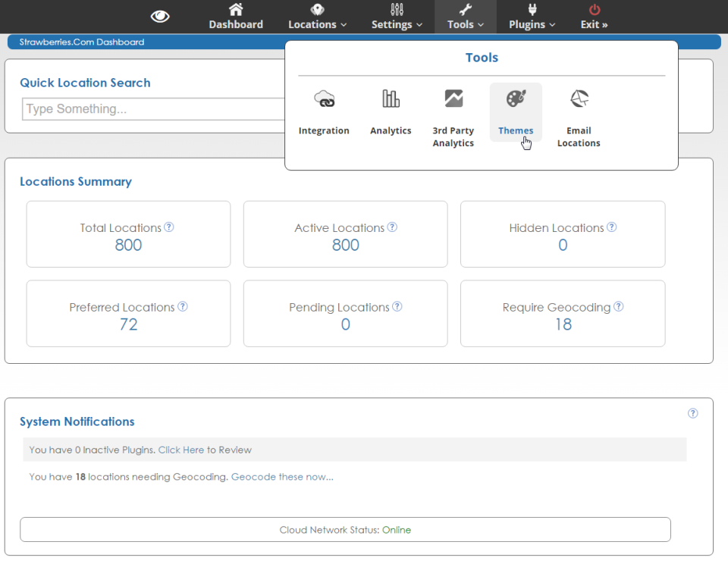Expand the Plugins dropdown menu
This screenshot has width=728, height=567.
point(532,24)
